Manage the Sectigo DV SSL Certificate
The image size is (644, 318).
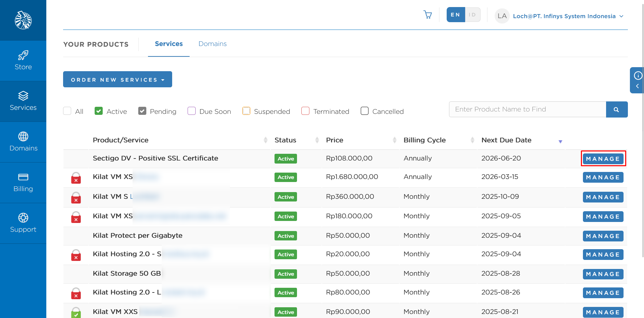click(x=603, y=158)
